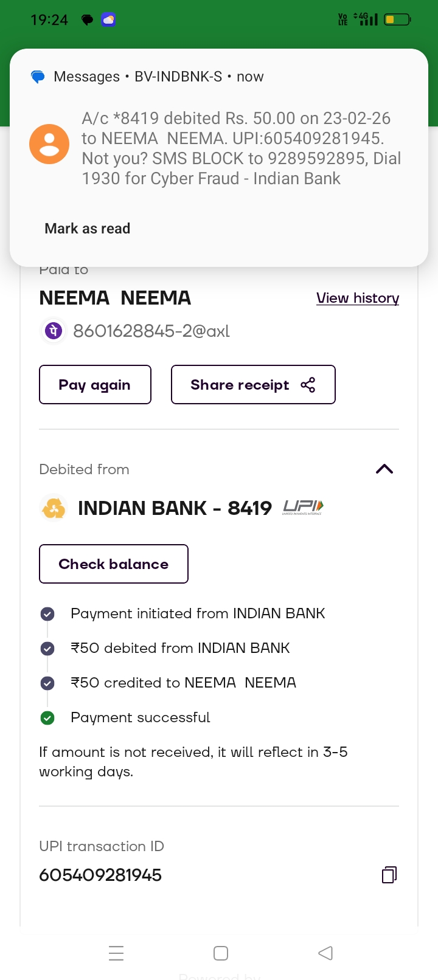Collapse the Debited from section
The image size is (438, 980).
[x=384, y=469]
